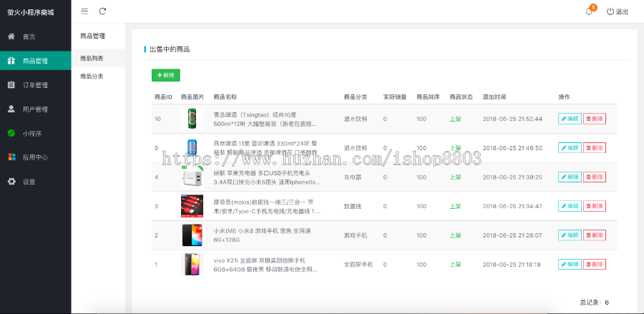This screenshot has width=644, height=314.
Task: Delete the 燕京啤酒 product (ID 9)
Action: (x=595, y=148)
